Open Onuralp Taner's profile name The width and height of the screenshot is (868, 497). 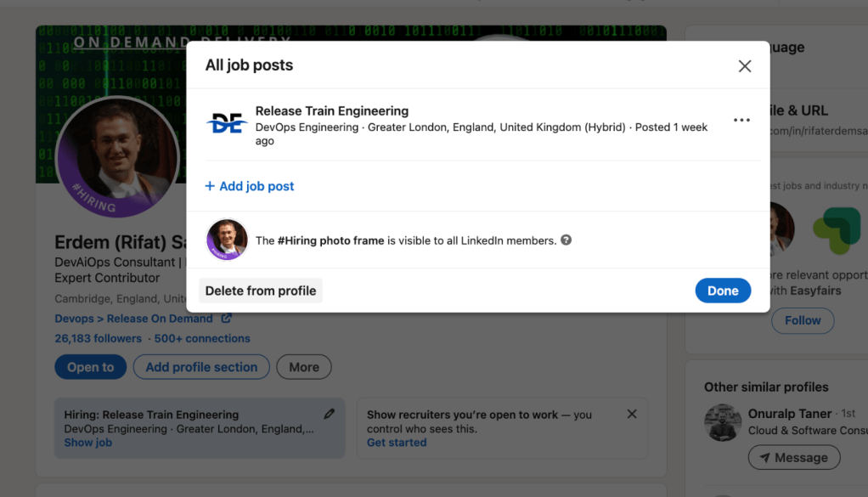[789, 414]
